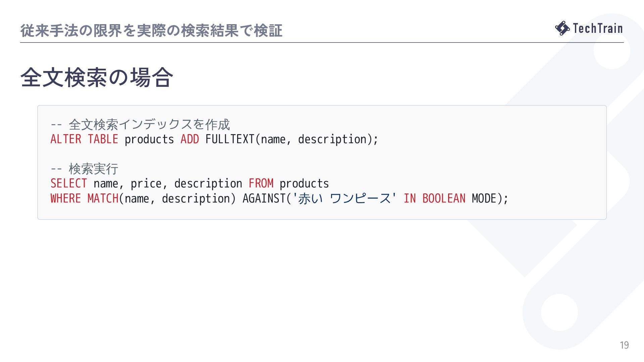Click the IN BOOLEAN keywords

(x=434, y=198)
